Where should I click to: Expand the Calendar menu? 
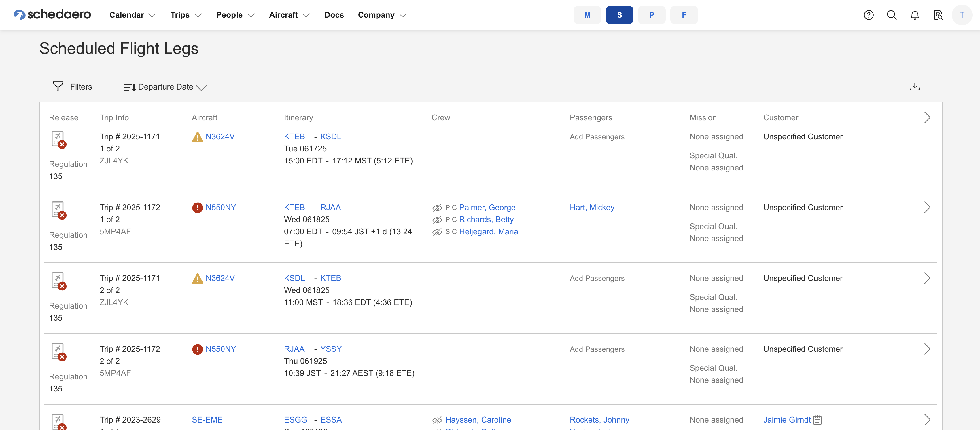pyautogui.click(x=133, y=15)
